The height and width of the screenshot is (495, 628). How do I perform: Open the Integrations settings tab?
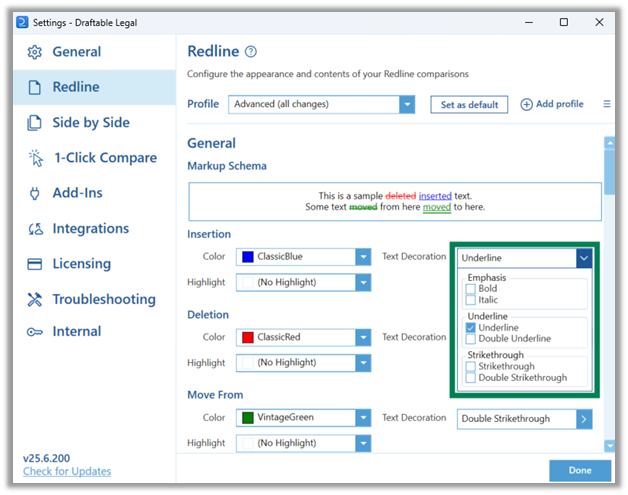coord(95,229)
